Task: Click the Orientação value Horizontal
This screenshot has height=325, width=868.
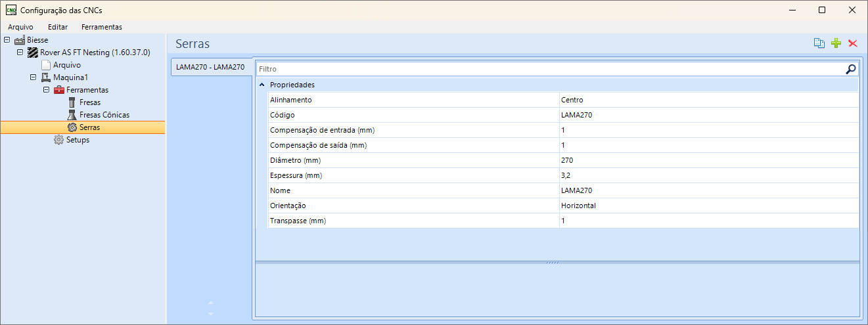Action: pos(708,206)
